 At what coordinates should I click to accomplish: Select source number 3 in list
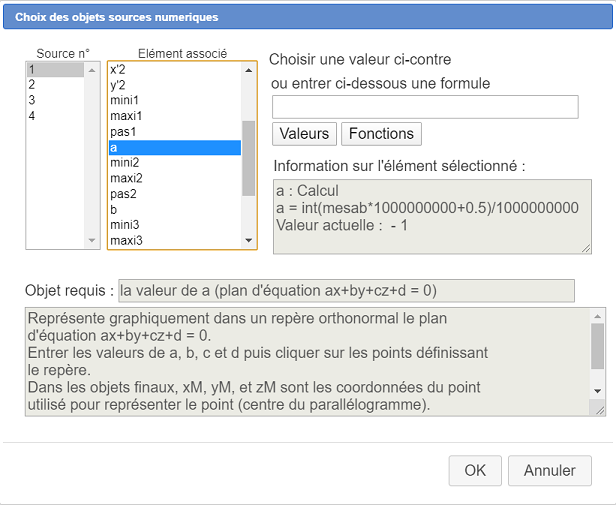coord(55,100)
